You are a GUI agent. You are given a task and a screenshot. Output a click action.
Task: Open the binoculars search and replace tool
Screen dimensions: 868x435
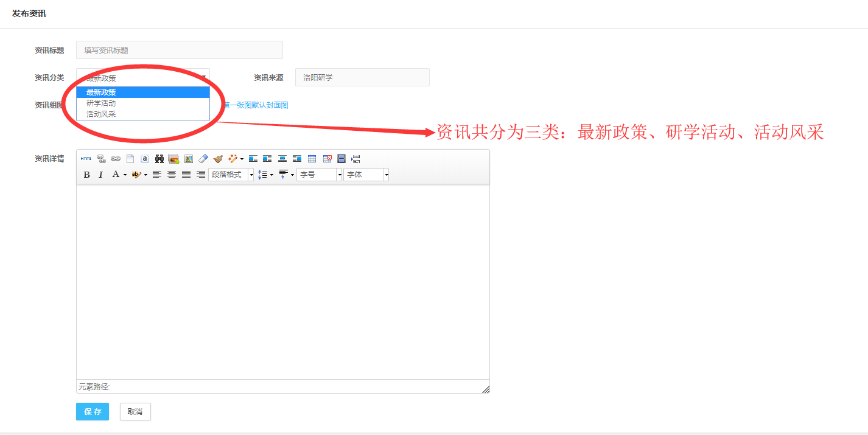coord(159,159)
